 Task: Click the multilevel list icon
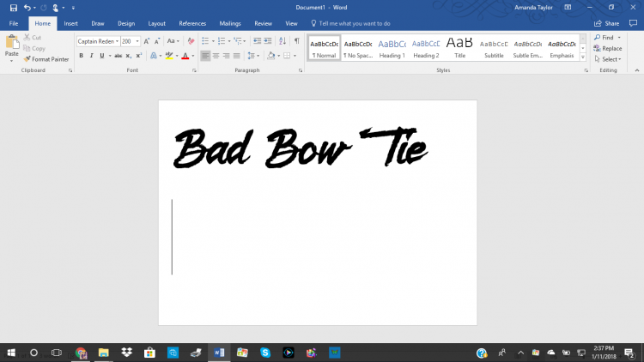coord(237,41)
